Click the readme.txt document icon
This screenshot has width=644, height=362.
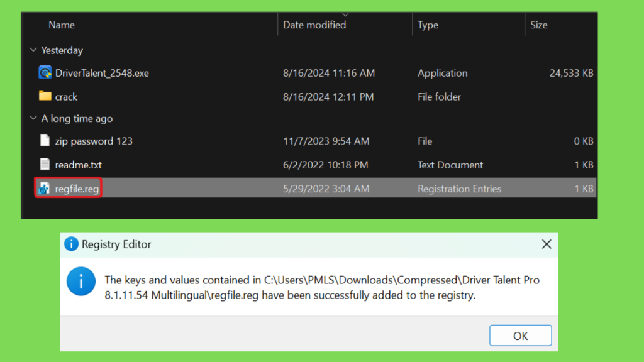pos(45,164)
